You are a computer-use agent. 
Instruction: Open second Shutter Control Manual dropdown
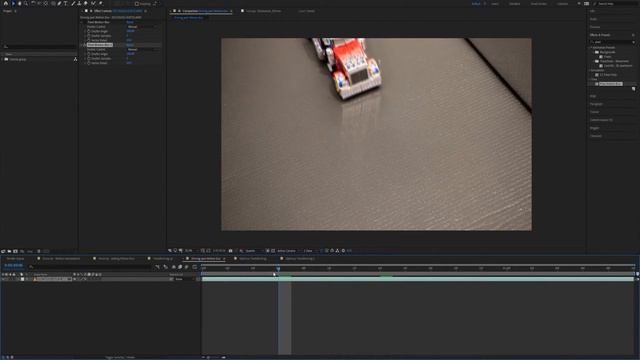point(142,49)
